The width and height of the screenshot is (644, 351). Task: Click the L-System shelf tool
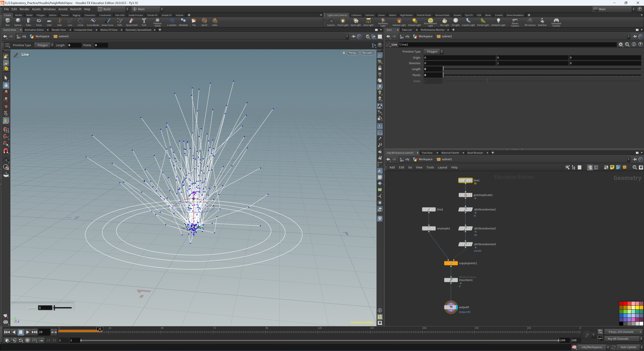(172, 22)
